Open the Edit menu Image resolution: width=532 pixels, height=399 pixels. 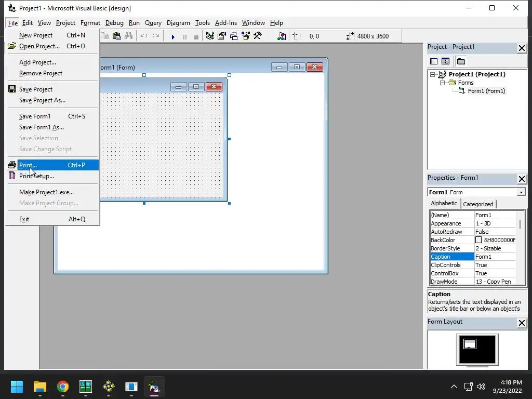[x=28, y=23]
